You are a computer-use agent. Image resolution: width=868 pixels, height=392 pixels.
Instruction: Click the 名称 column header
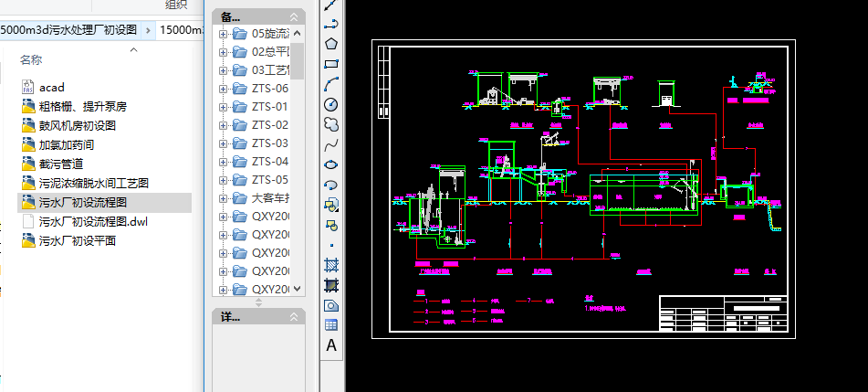point(31,59)
